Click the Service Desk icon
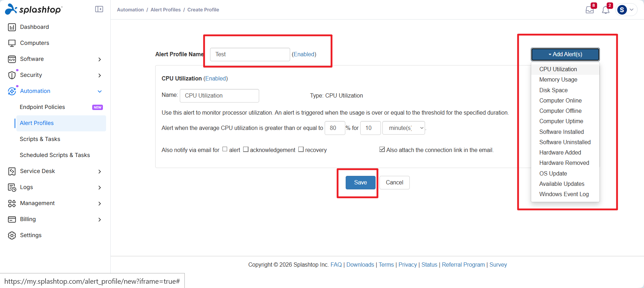Viewport: 644px width, 288px height. [x=12, y=171]
